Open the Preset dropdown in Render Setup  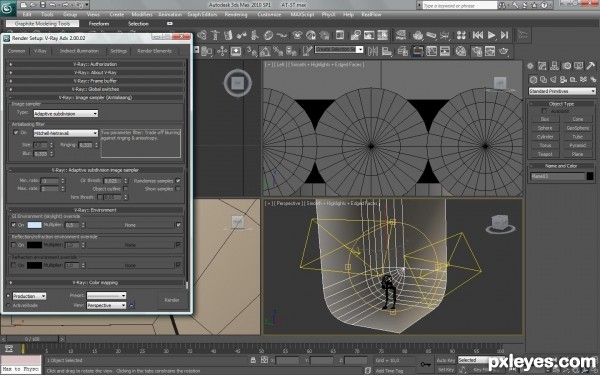coord(106,296)
